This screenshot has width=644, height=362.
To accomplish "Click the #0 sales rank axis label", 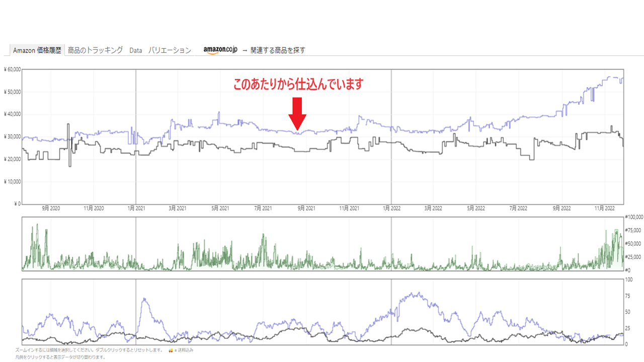I will (627, 270).
